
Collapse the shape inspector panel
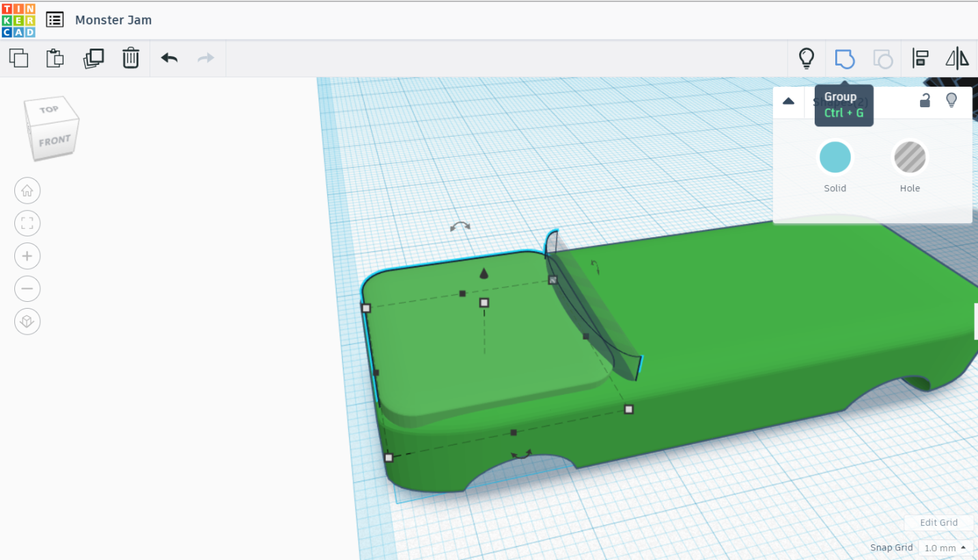[x=788, y=101]
